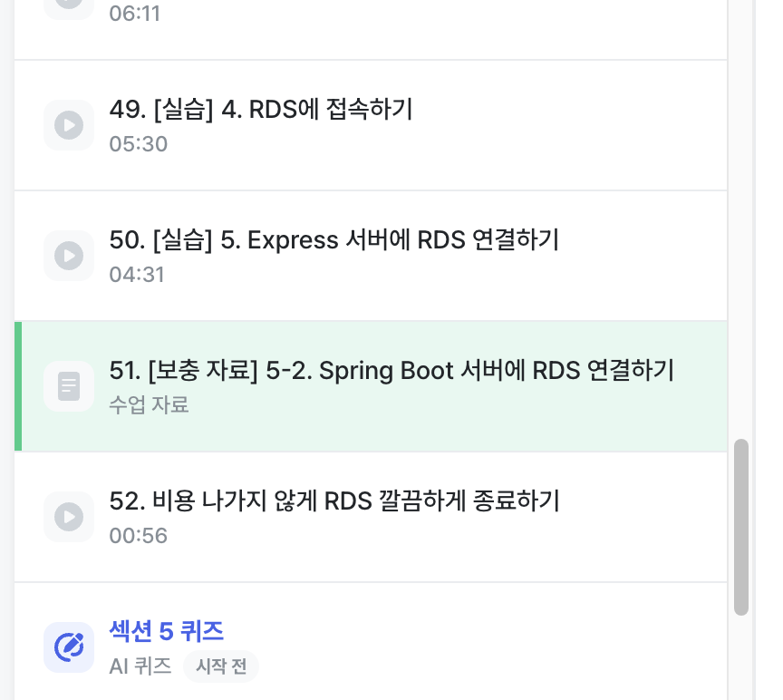Image resolution: width=783 pixels, height=700 pixels.
Task: Click the pencil quiz icon for 섹션 5 퀴즈
Action: [x=69, y=647]
